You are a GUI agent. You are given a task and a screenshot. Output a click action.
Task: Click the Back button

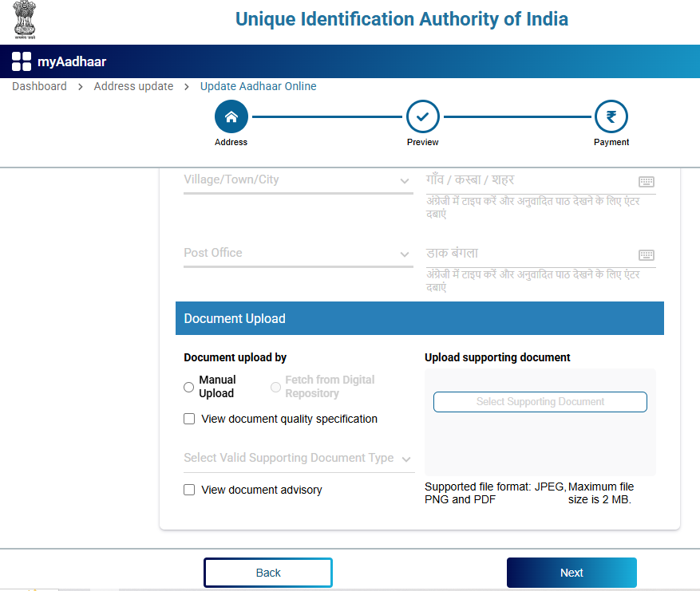pyautogui.click(x=267, y=572)
